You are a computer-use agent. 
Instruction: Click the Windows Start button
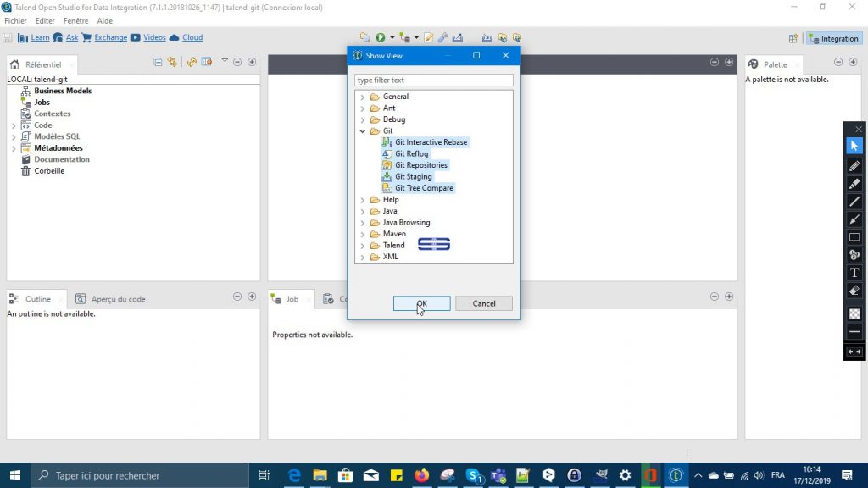tap(15, 475)
